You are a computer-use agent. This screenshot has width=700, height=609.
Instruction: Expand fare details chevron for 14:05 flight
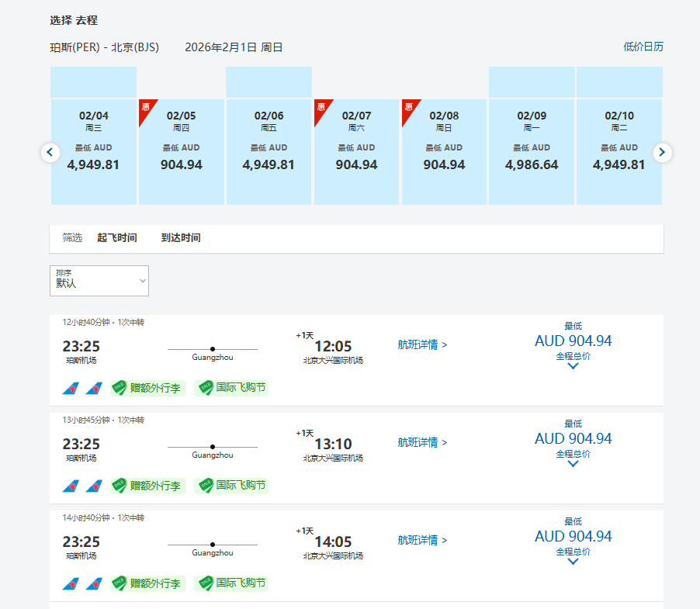573,562
